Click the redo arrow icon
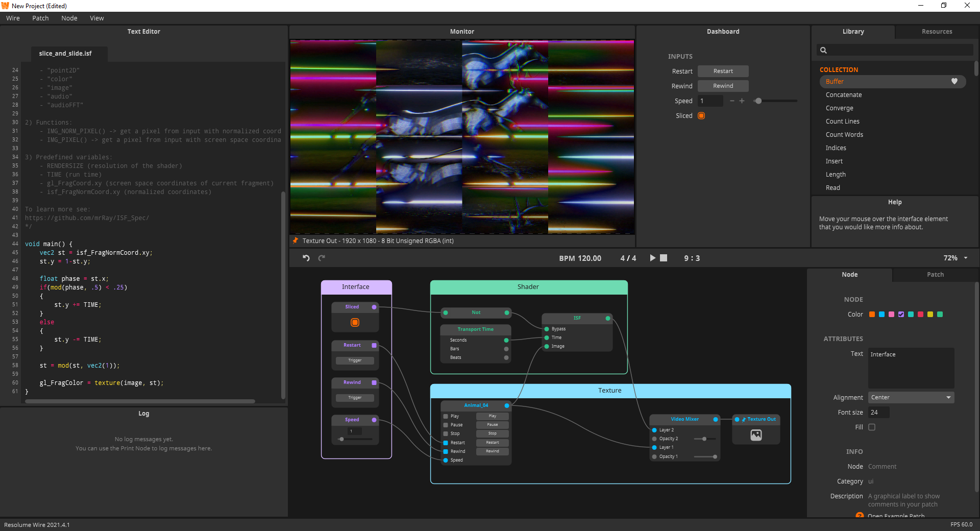 click(322, 258)
